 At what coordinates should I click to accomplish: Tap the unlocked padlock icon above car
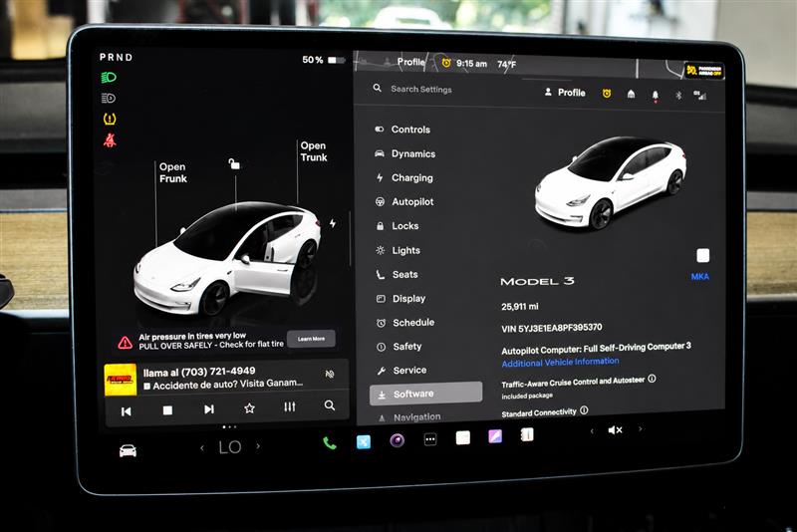(234, 163)
